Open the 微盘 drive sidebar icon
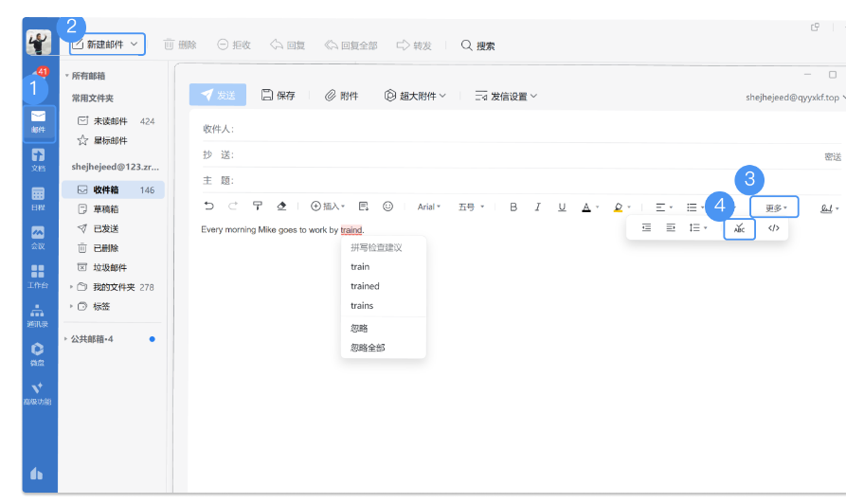Image resolution: width=846 pixels, height=504 pixels. 38,353
